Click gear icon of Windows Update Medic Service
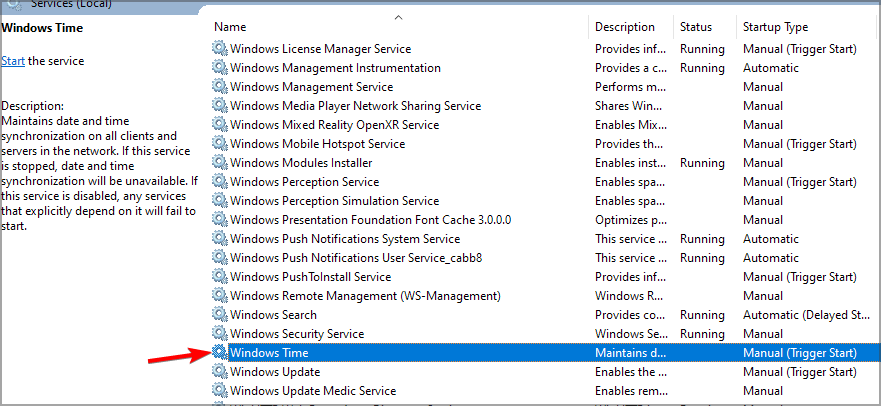 [219, 390]
